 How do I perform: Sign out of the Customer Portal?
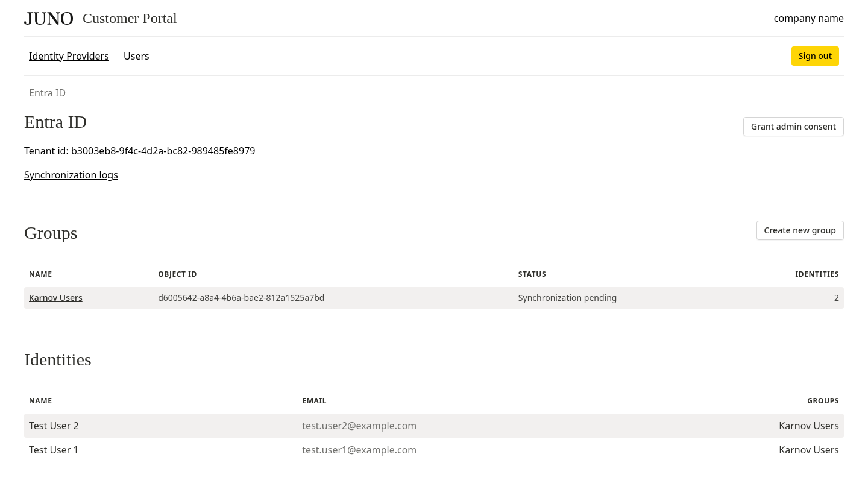click(x=815, y=56)
